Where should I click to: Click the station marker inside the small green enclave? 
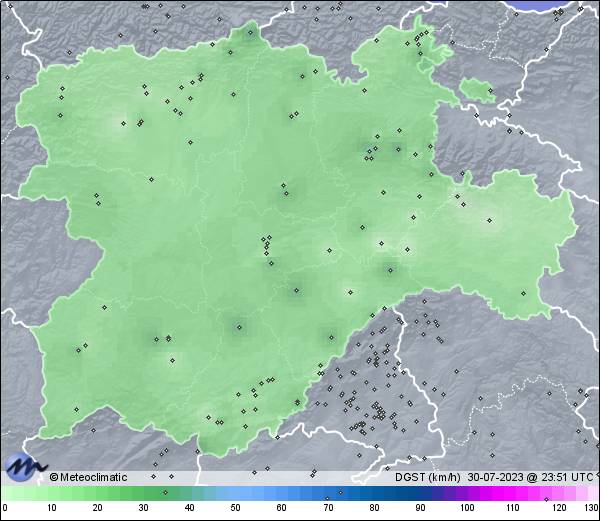click(x=491, y=90)
